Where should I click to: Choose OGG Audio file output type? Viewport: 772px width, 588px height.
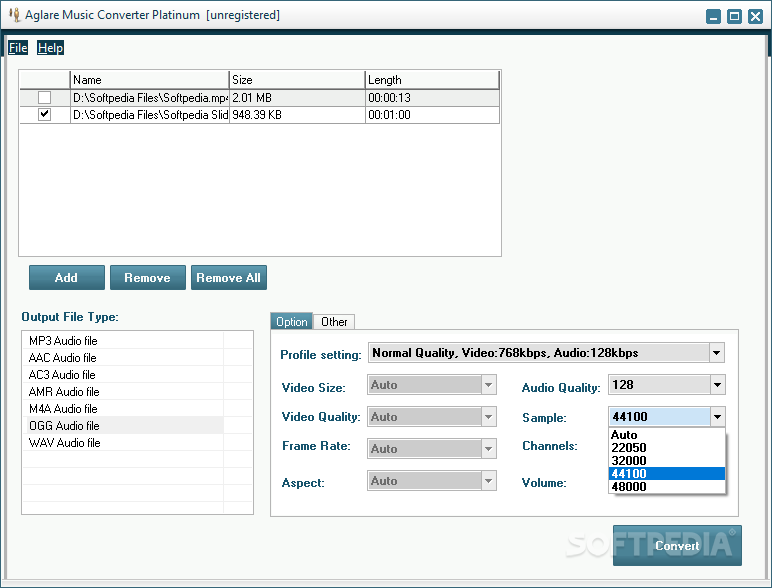click(x=123, y=425)
